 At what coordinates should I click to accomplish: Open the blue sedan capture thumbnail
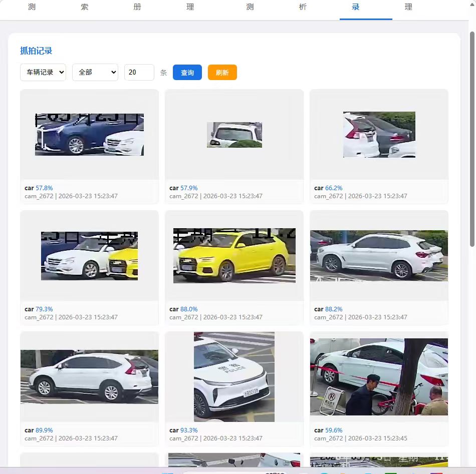(89, 134)
